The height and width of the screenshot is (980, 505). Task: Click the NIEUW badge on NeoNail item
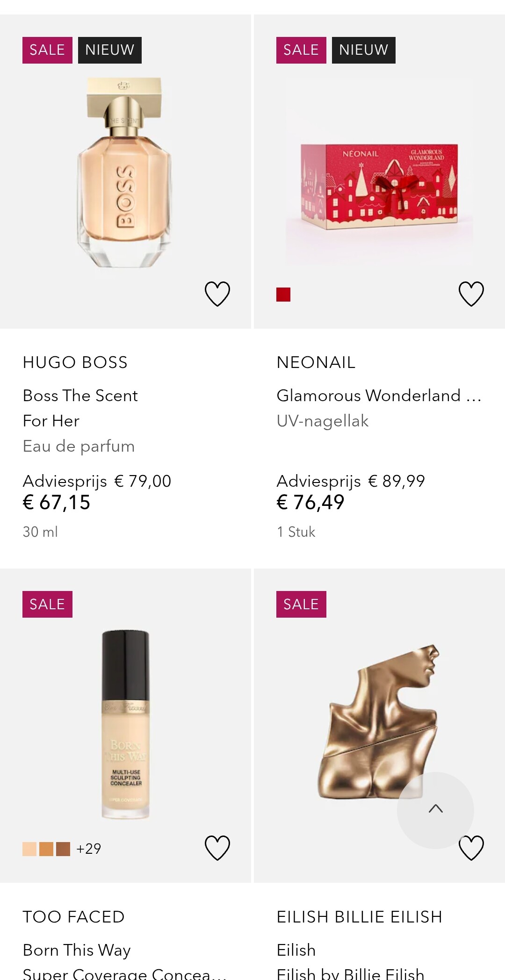pos(363,50)
